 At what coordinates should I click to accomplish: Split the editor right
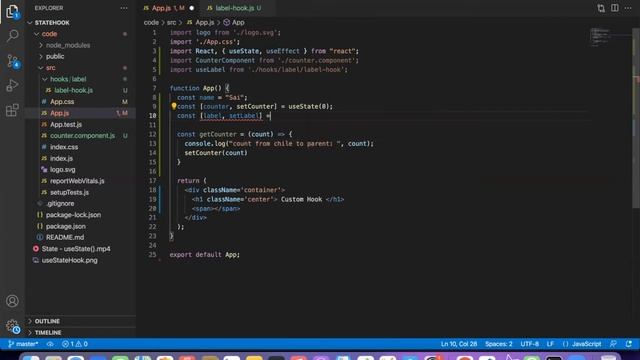[615, 8]
